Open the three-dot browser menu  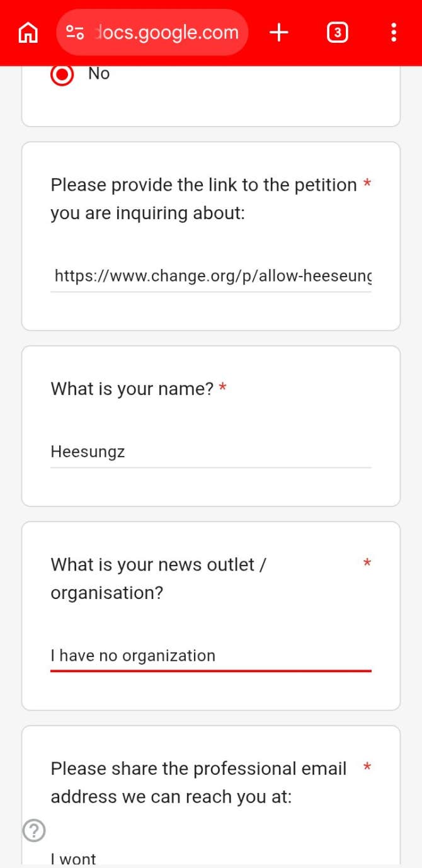(x=394, y=32)
